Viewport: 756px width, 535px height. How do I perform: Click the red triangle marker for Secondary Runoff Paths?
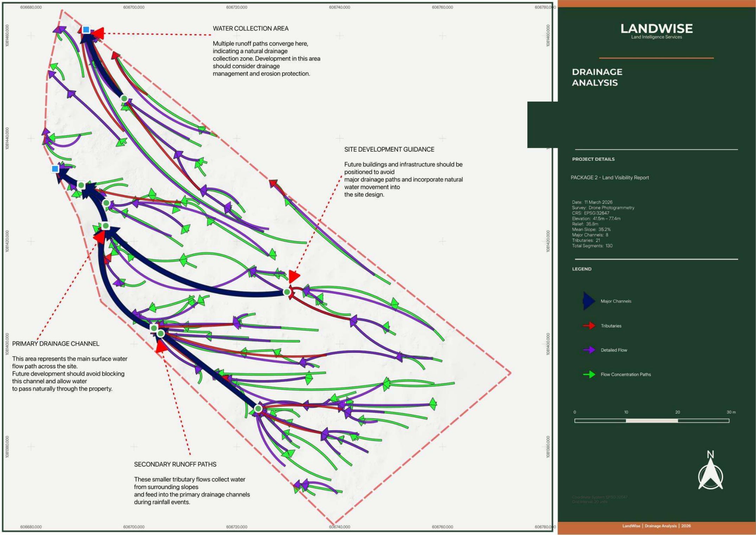pyautogui.click(x=161, y=346)
